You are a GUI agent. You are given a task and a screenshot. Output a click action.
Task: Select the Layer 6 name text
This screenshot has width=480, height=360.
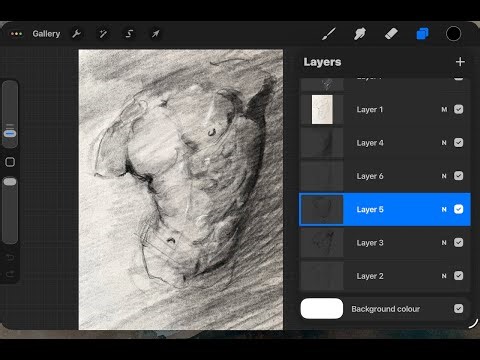click(x=370, y=176)
